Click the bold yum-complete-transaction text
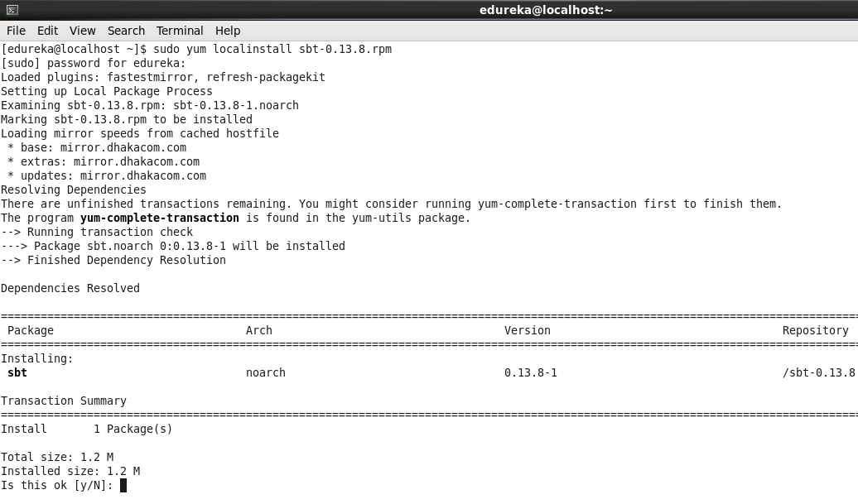This screenshot has width=858, height=504. pyautogui.click(x=159, y=218)
